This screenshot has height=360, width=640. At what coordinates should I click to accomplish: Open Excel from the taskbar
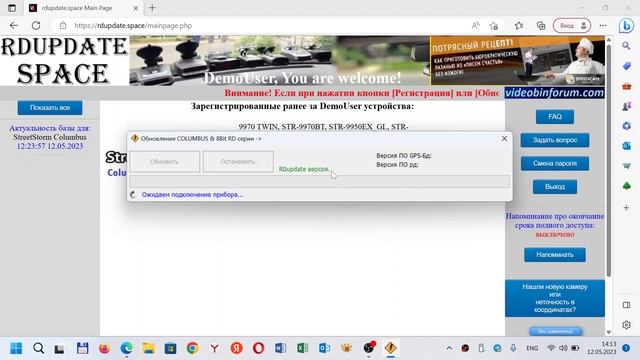pyautogui.click(x=302, y=348)
